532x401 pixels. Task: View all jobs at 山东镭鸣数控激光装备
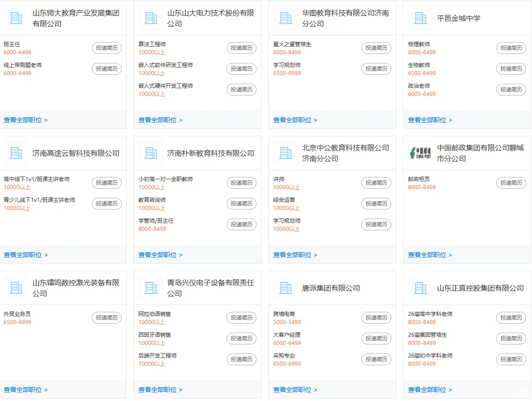point(26,389)
